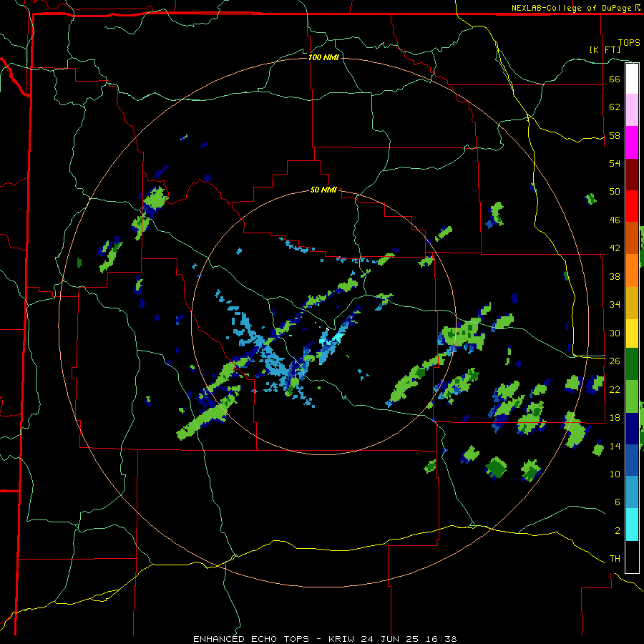
Task: Click the 50 NMI range ring label
Action: pyautogui.click(x=323, y=190)
